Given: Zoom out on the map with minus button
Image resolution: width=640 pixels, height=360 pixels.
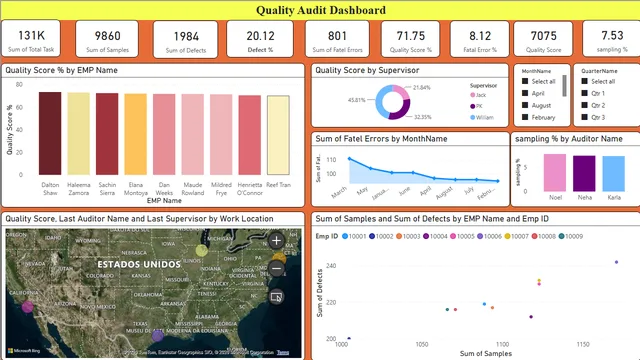Looking at the screenshot, I should 276,269.
